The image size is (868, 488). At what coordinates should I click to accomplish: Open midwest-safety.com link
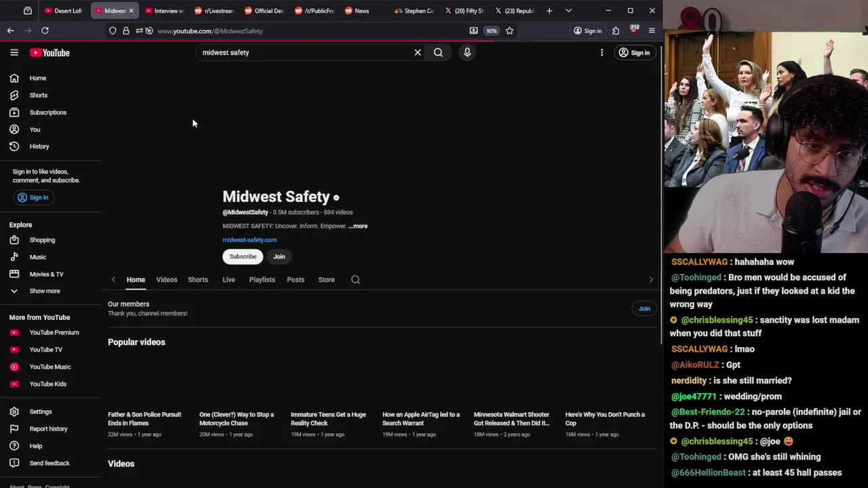point(250,240)
